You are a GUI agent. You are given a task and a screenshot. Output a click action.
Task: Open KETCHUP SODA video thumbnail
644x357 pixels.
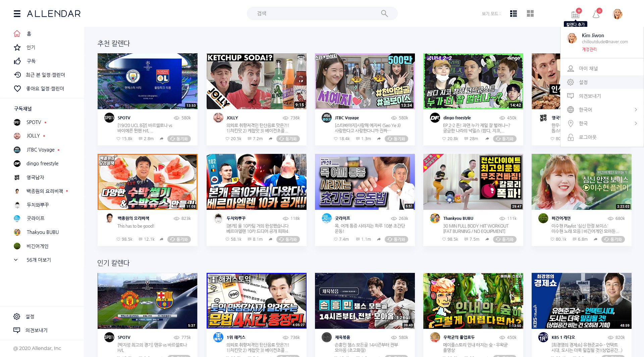pyautogui.click(x=256, y=81)
